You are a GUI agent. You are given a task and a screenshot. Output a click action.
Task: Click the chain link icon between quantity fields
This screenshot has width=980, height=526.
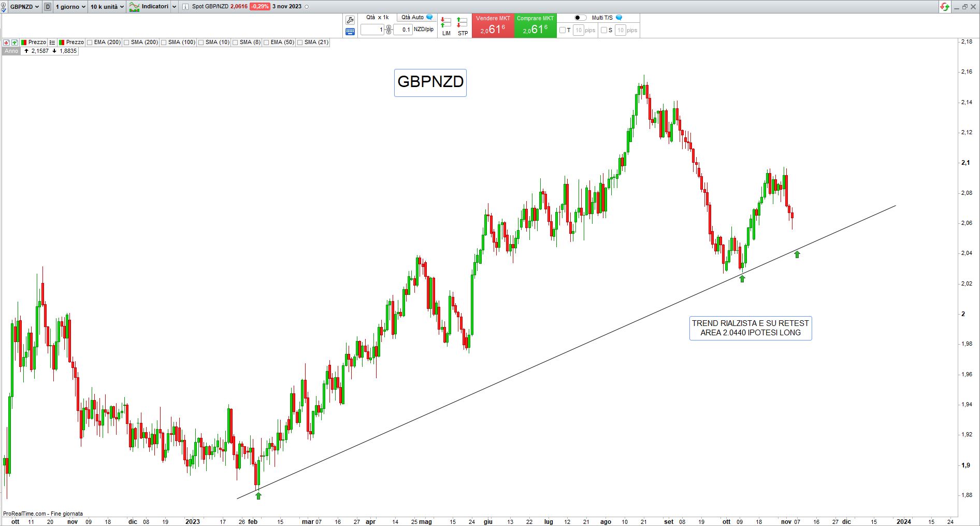(388, 30)
